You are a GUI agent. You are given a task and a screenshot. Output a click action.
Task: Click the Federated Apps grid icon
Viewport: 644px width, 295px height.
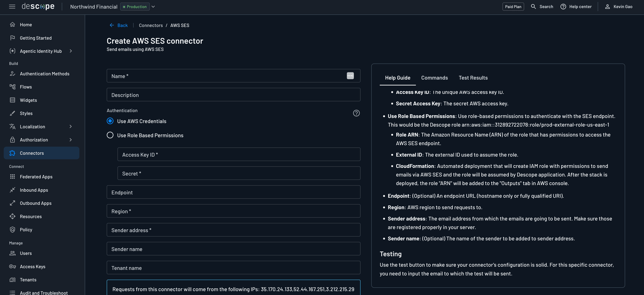coord(12,176)
